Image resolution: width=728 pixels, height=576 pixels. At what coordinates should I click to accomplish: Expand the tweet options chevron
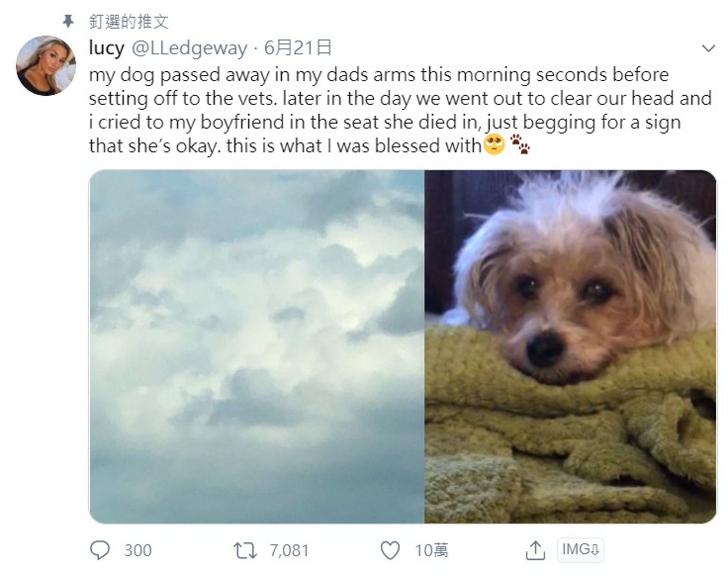(708, 48)
